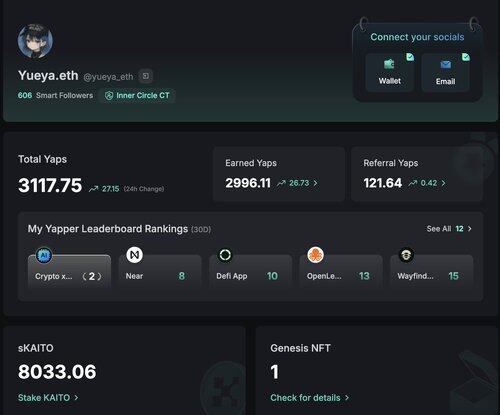Image resolution: width=500 pixels, height=415 pixels.
Task: Click the Earned Yaps trend arrow icon
Action: pyautogui.click(x=281, y=183)
